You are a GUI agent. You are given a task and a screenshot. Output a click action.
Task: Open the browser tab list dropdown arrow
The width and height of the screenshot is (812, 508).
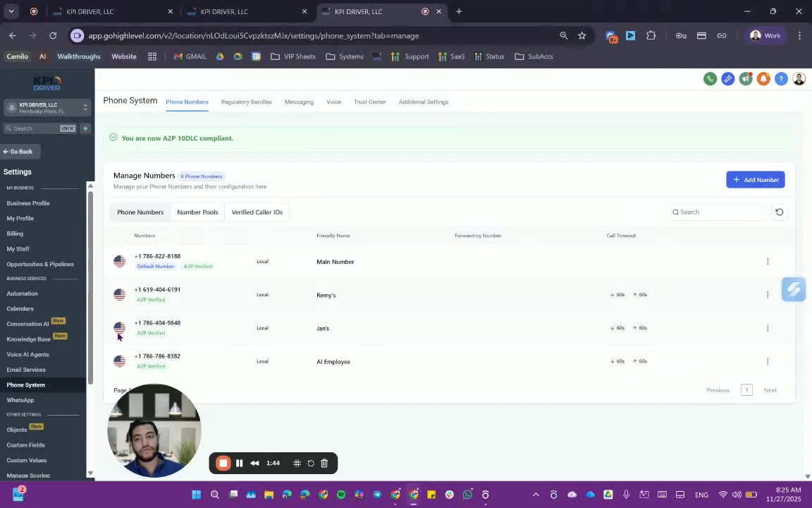(11, 11)
